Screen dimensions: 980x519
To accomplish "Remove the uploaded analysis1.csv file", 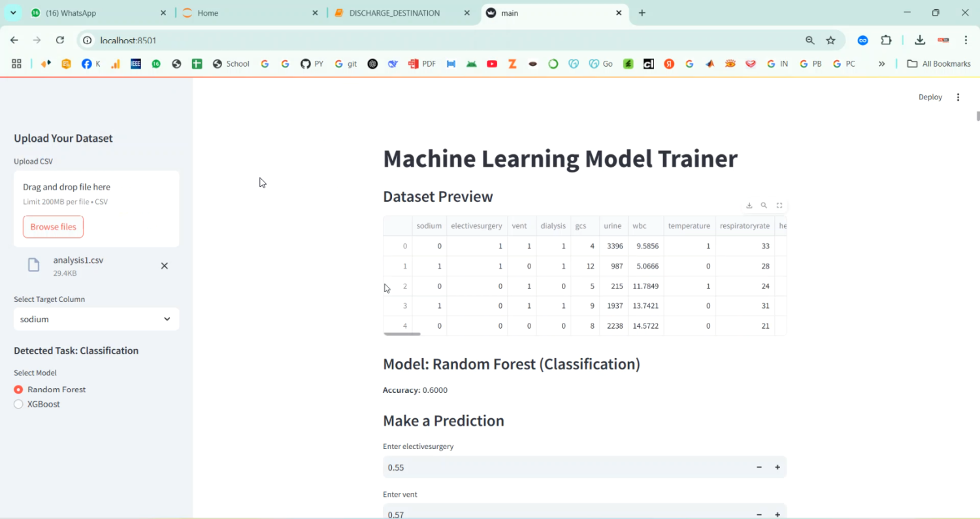I will coord(165,265).
